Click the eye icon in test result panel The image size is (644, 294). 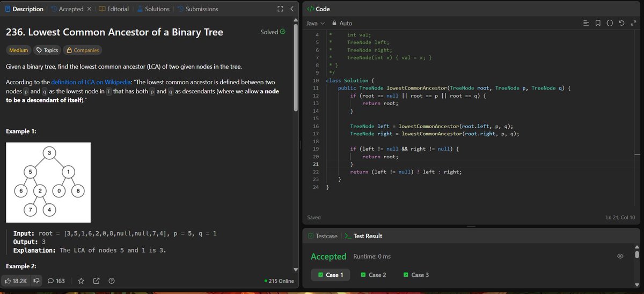[620, 256]
